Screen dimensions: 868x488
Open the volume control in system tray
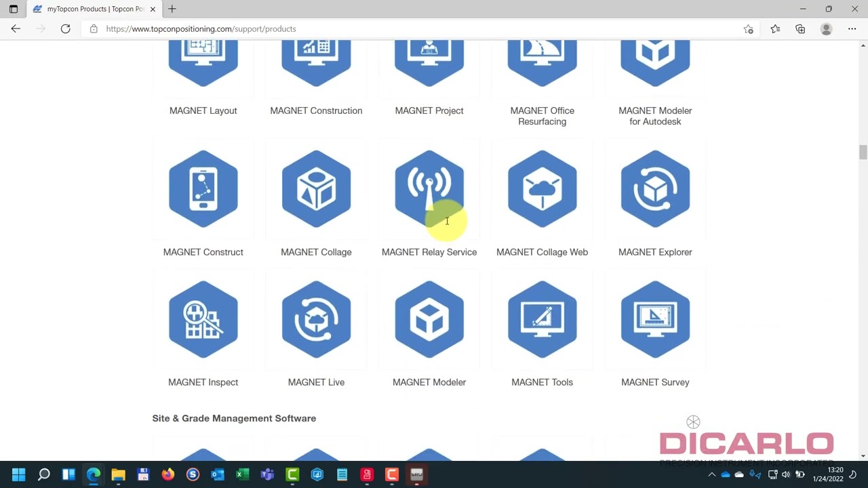click(786, 474)
